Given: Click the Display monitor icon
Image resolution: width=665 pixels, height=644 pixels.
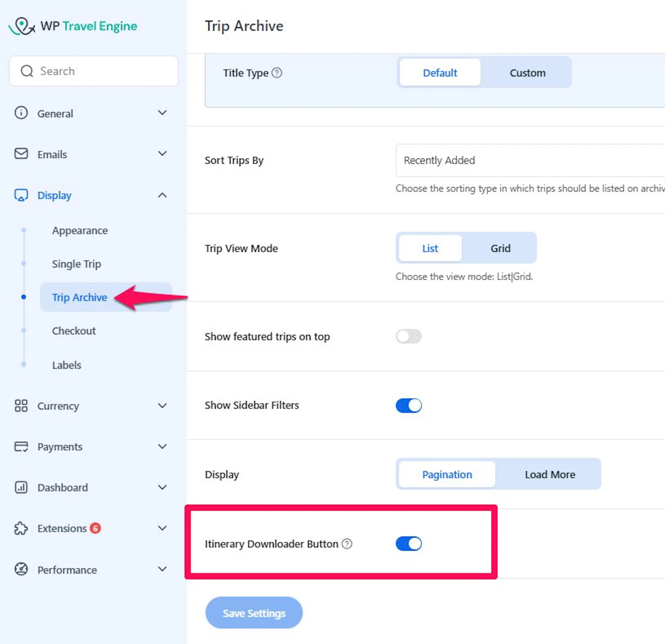Looking at the screenshot, I should (21, 195).
